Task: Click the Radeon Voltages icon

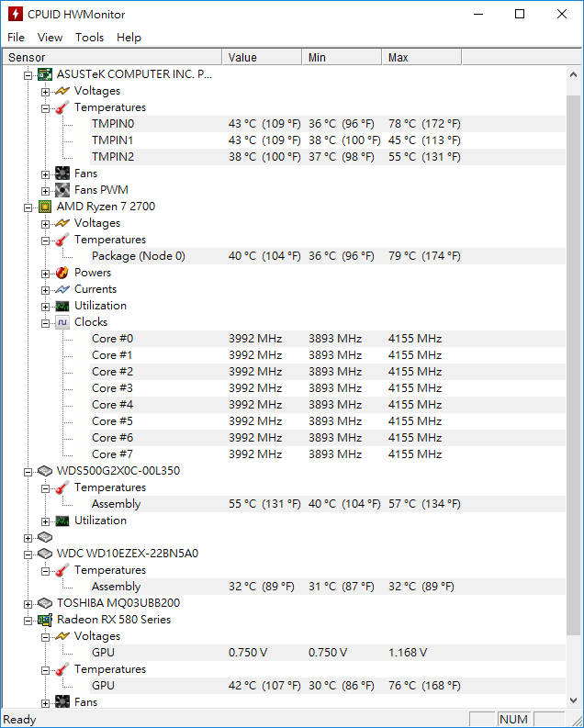Action: coord(62,636)
